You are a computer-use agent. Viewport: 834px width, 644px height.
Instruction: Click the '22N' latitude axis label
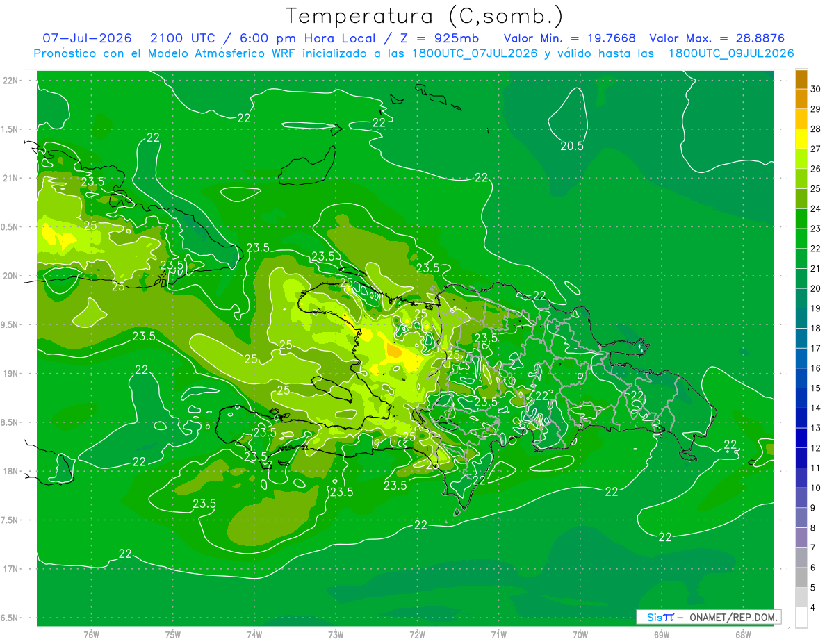tap(11, 81)
